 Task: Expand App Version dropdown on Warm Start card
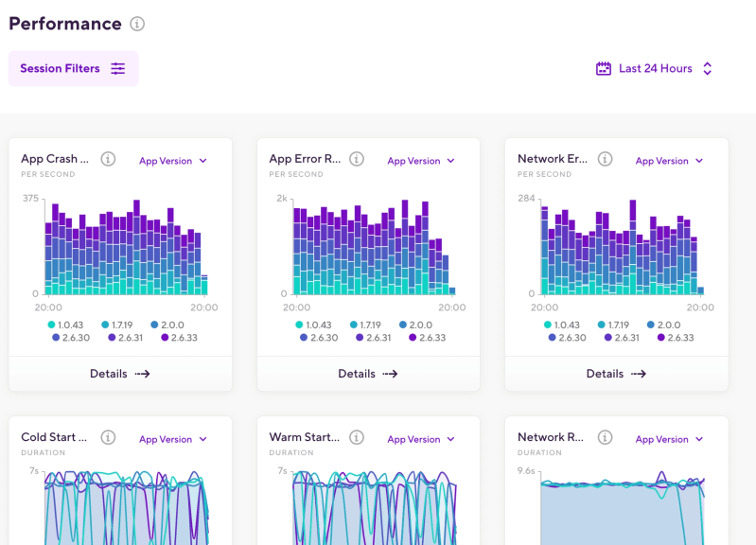point(421,439)
